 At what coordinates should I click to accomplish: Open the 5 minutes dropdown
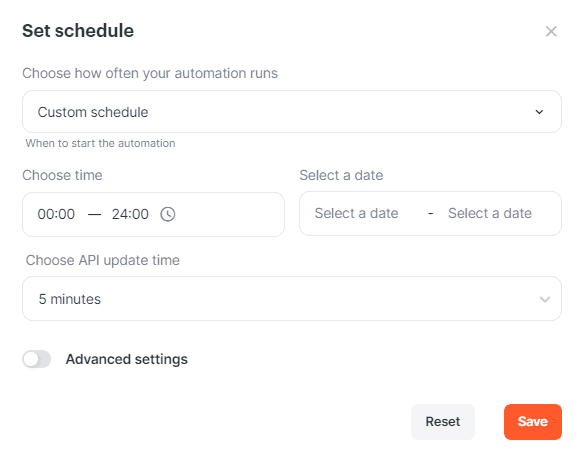coord(292,299)
